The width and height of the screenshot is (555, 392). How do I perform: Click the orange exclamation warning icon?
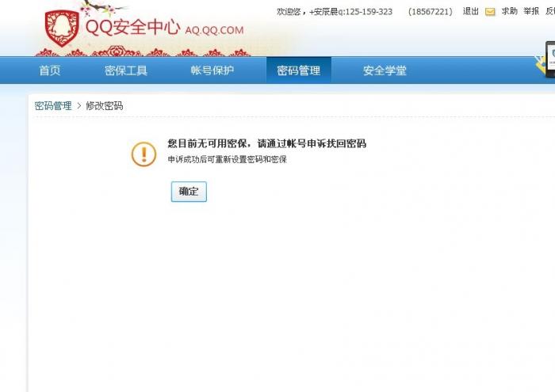(144, 154)
